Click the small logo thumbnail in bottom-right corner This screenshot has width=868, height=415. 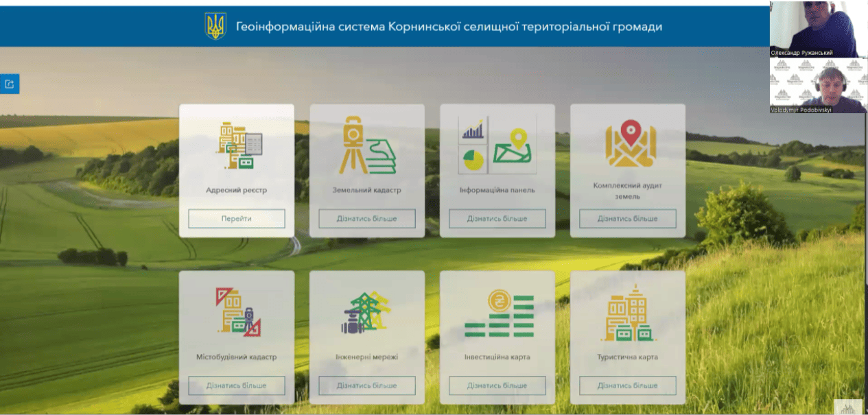tap(848, 407)
